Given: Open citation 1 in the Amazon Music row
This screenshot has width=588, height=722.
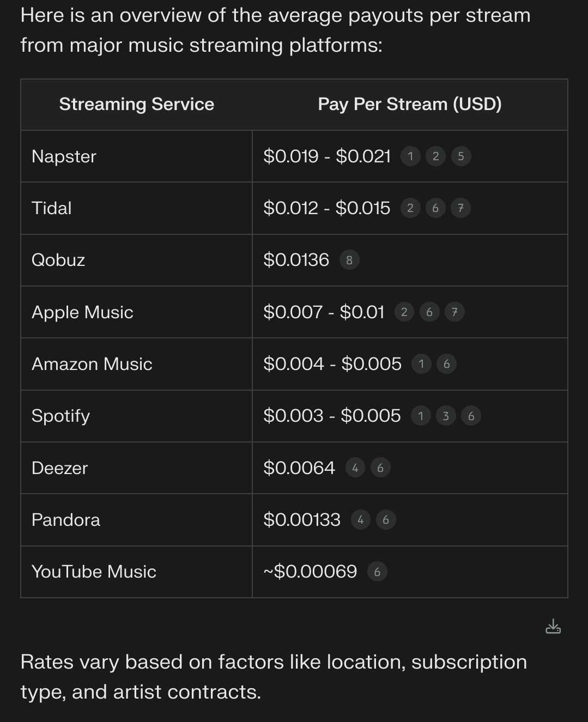Looking at the screenshot, I should click(421, 364).
